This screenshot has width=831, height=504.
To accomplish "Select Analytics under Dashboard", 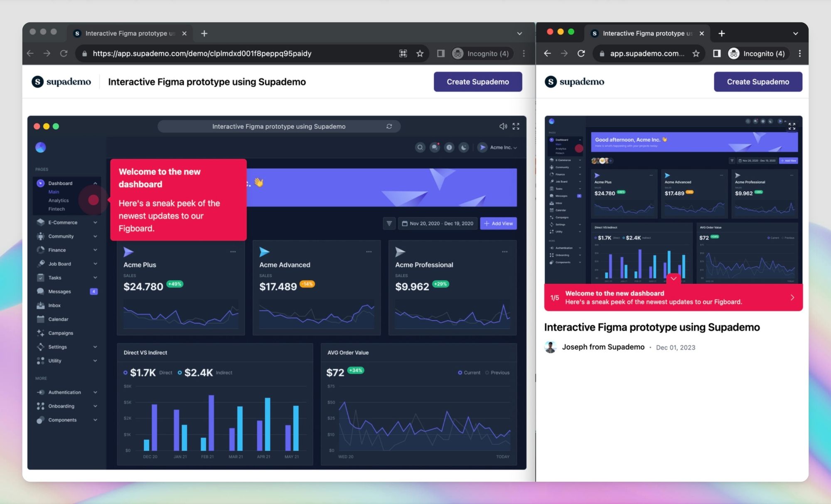I will pos(58,200).
